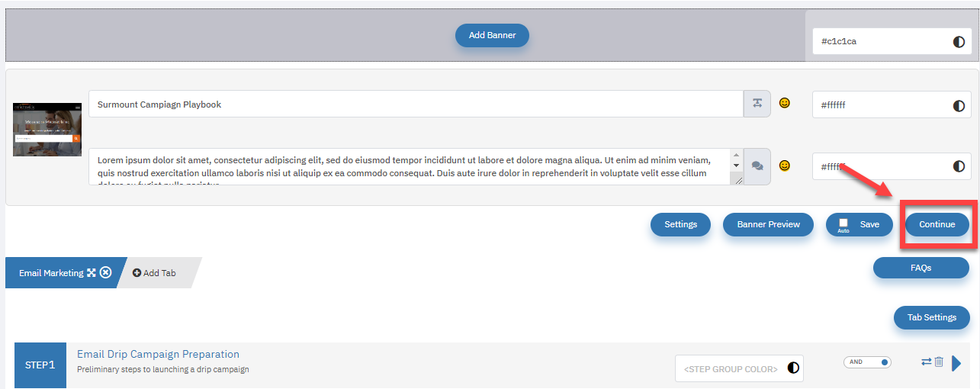Close the Email Marketing tab
The image size is (980, 389).
pyautogui.click(x=106, y=273)
